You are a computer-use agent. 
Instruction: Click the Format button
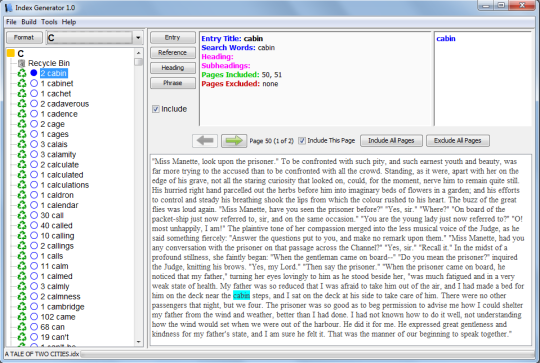(24, 38)
